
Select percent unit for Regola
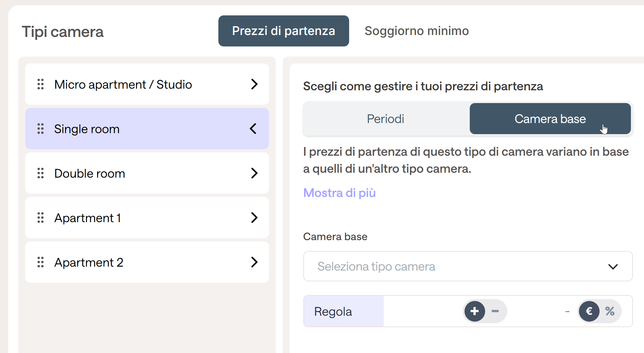tap(610, 311)
